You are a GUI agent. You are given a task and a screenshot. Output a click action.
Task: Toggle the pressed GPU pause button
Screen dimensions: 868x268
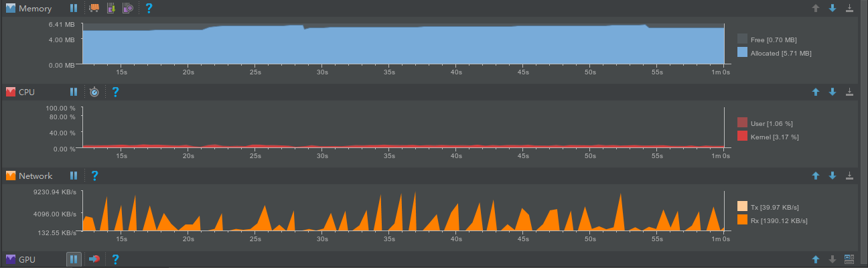(74, 259)
